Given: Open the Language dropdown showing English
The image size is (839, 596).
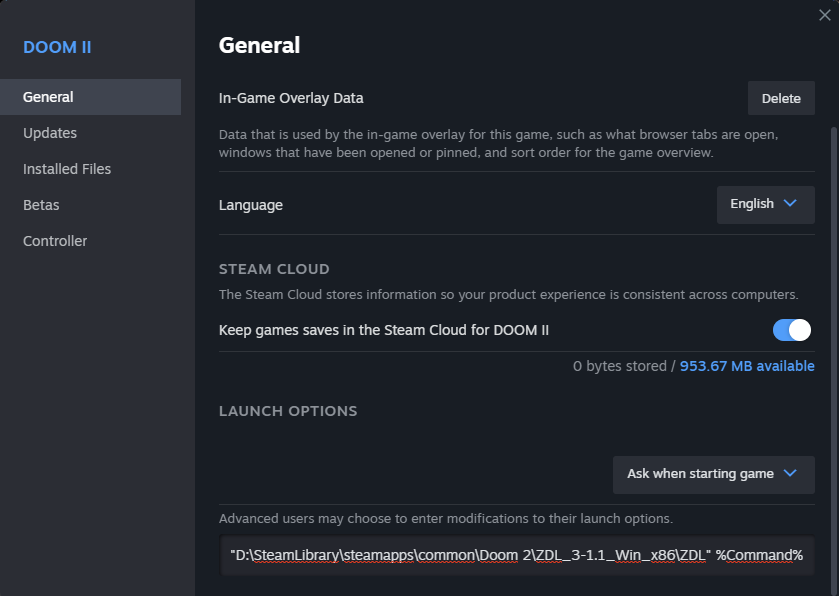Looking at the screenshot, I should click(765, 204).
